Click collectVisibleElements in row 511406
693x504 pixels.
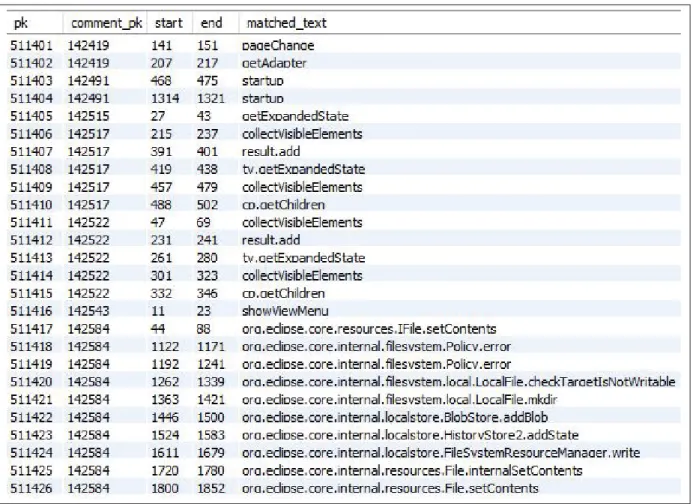pyautogui.click(x=302, y=134)
